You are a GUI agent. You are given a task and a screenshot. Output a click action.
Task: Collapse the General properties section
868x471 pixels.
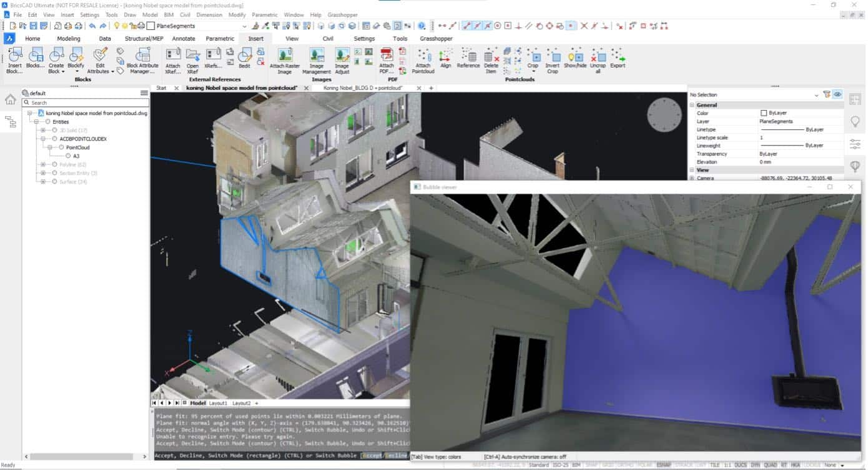pos(692,105)
